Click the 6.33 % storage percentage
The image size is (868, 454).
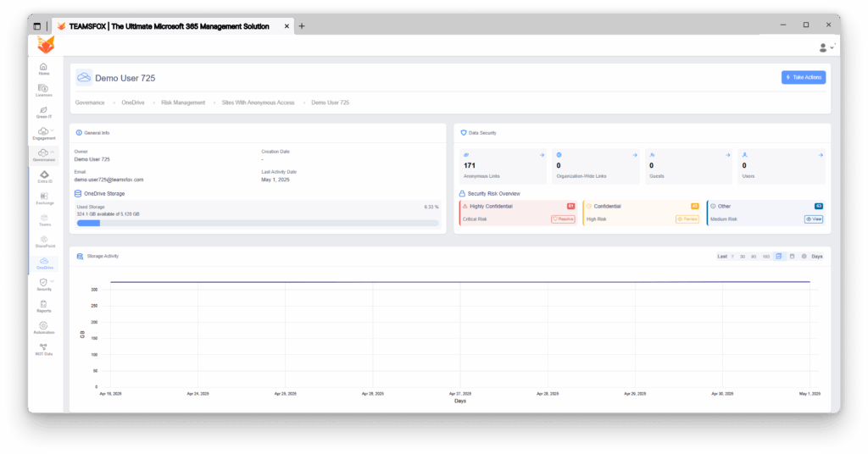click(431, 207)
